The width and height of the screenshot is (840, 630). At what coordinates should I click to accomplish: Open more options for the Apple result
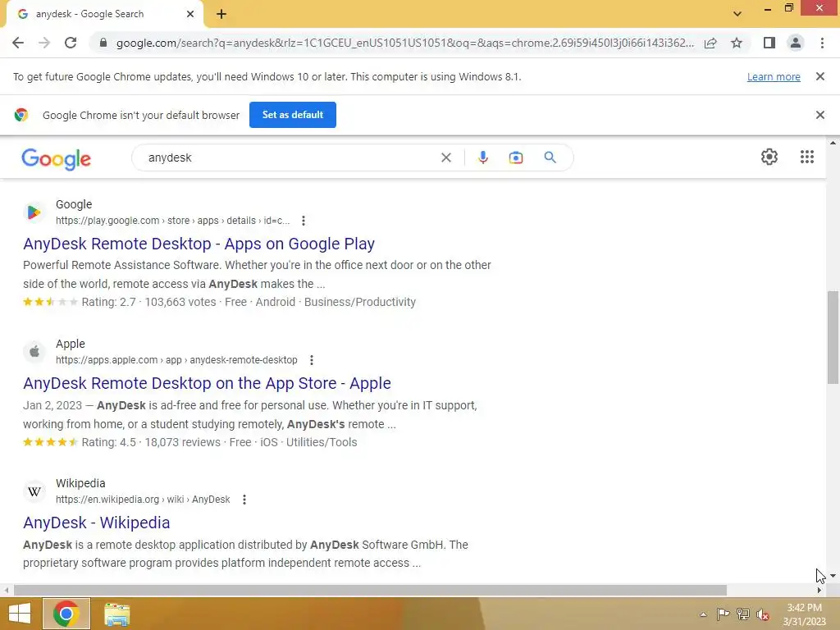point(311,360)
